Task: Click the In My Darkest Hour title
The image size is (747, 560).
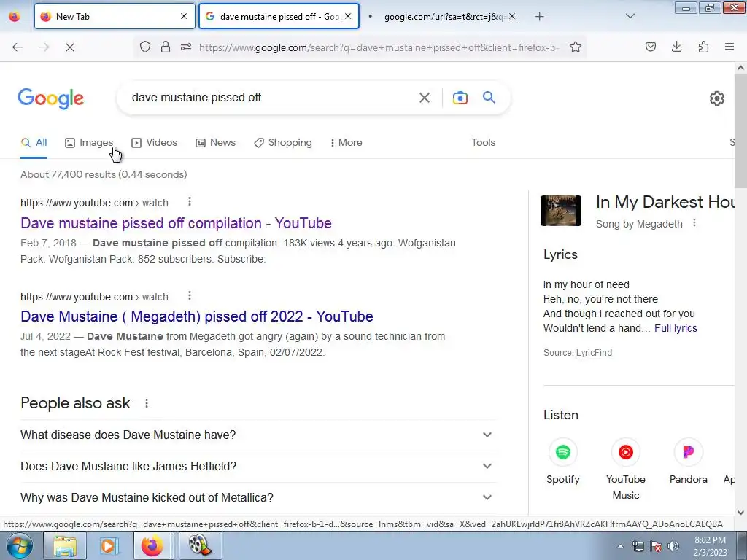Action: pos(665,202)
